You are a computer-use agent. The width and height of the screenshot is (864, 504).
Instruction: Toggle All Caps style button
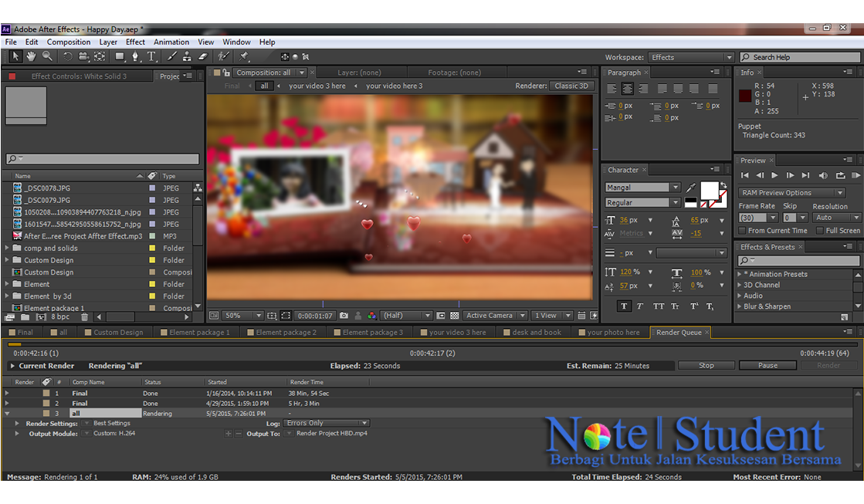659,306
